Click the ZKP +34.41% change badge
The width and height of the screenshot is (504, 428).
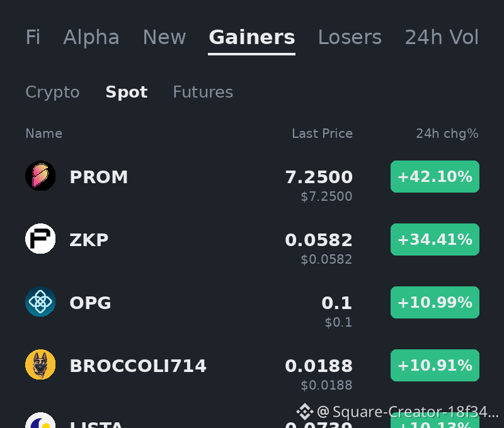point(435,240)
